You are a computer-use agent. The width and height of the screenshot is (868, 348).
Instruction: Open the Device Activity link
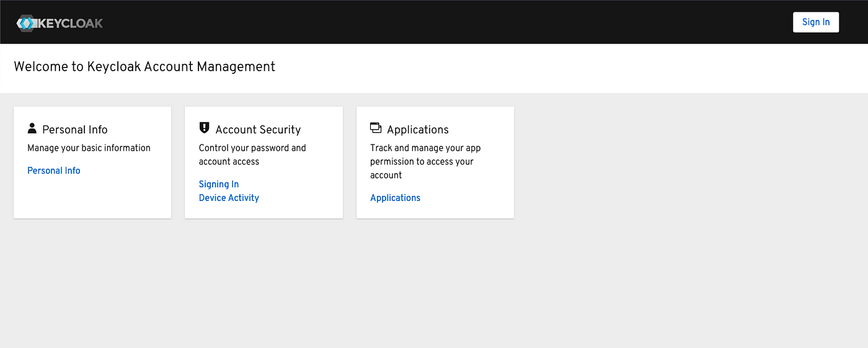click(x=229, y=198)
